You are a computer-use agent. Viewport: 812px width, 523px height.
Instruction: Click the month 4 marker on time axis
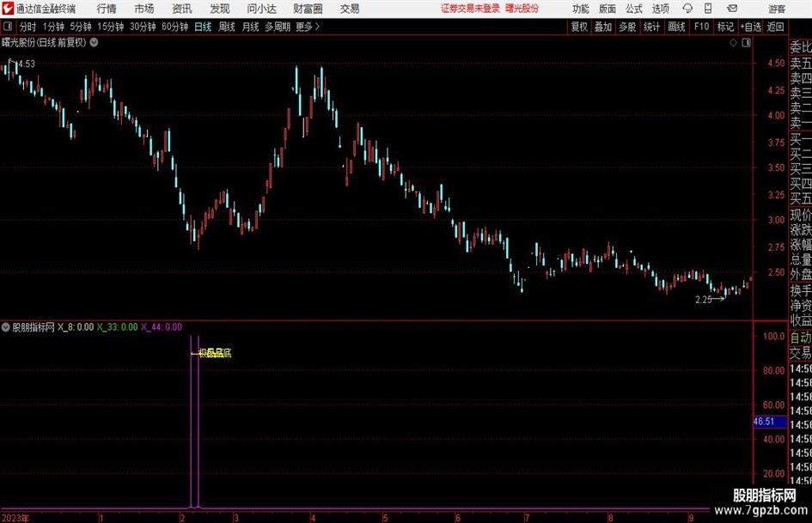coord(313,518)
